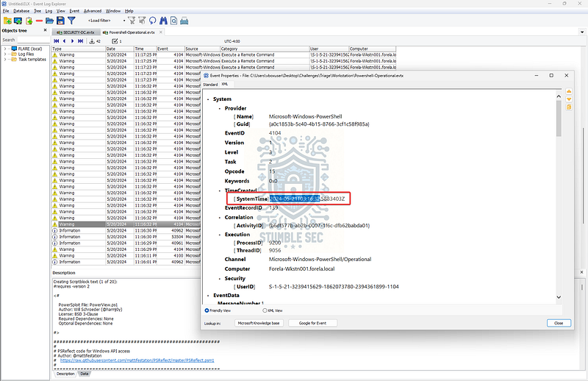Click the printer icon in toolbar

184,21
